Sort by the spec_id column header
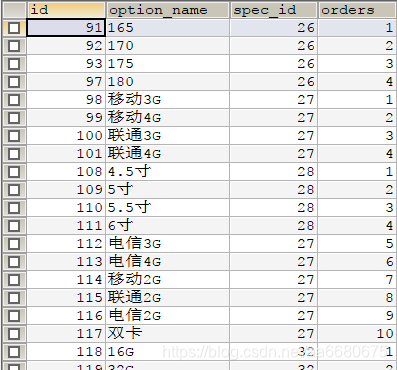Screen dimensions: 397x370 (x=273, y=10)
